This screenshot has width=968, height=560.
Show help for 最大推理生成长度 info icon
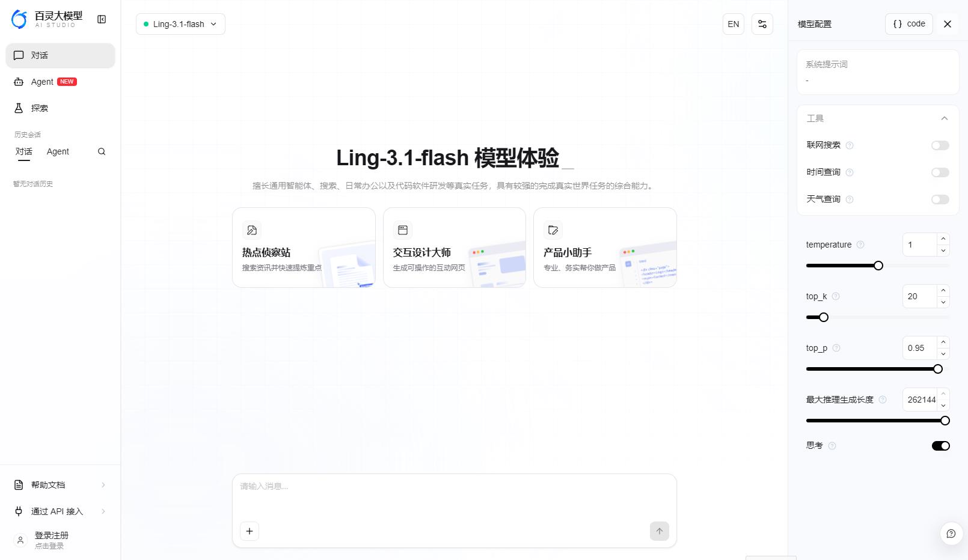point(883,400)
